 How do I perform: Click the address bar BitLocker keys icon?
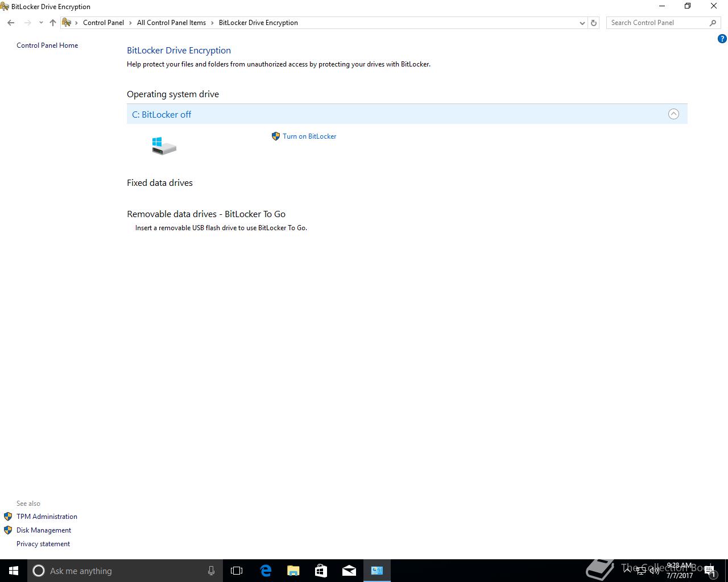[x=67, y=23]
